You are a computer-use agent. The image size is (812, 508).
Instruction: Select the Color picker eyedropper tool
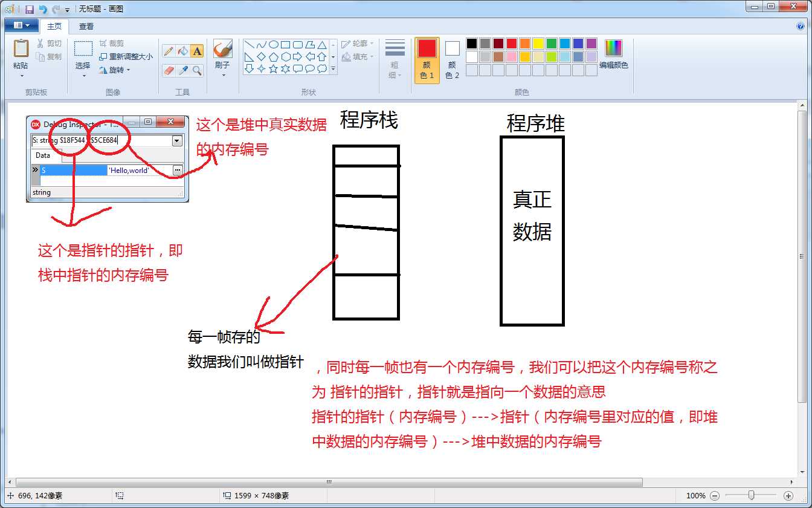tap(183, 71)
